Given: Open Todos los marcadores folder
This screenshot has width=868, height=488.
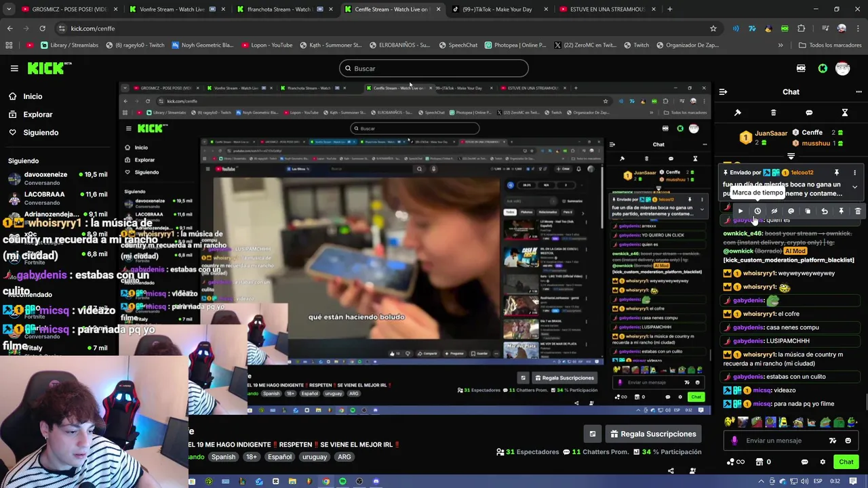Looking at the screenshot, I should click(x=830, y=45).
